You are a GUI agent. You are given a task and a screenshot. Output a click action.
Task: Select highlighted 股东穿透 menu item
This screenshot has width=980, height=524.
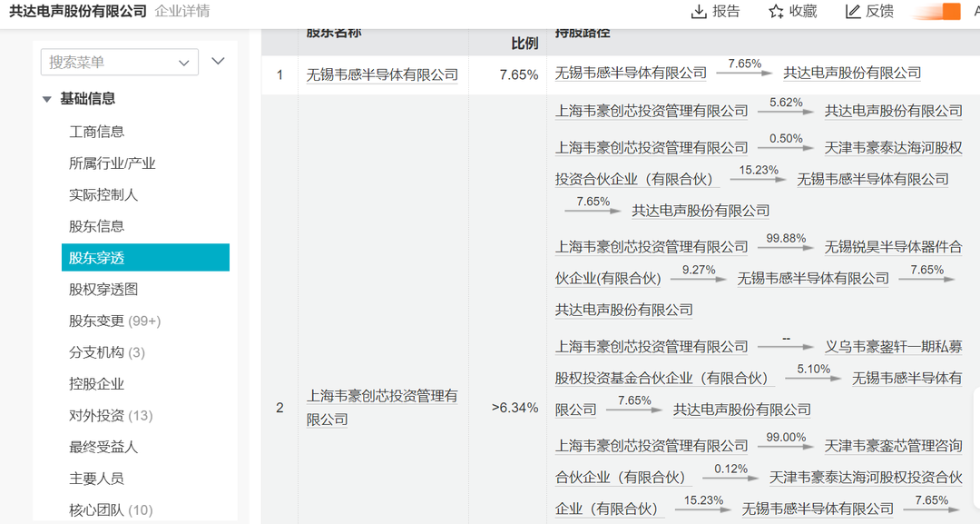145,258
